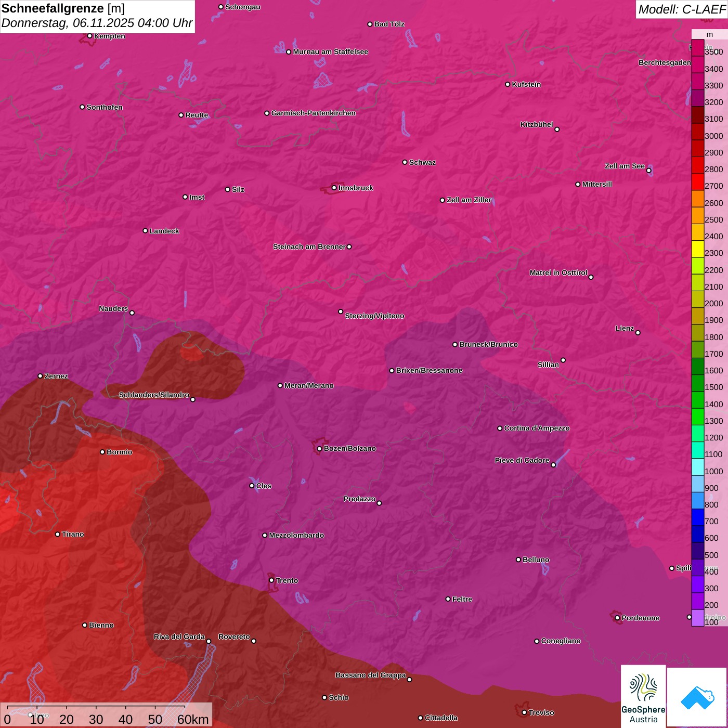The width and height of the screenshot is (728, 728).
Task: Click the Belluno city marker dot
Action: [518, 560]
